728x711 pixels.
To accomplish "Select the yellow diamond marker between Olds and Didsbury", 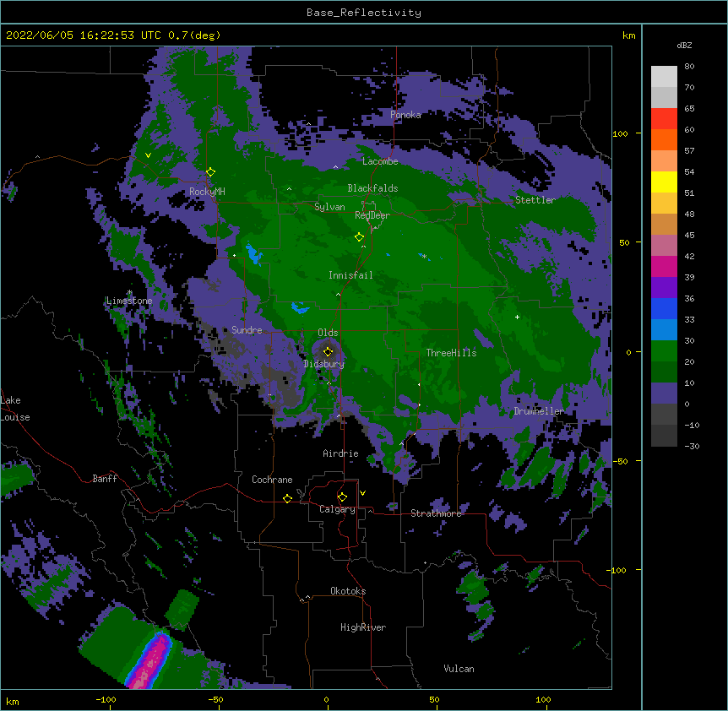I will coord(328,351).
